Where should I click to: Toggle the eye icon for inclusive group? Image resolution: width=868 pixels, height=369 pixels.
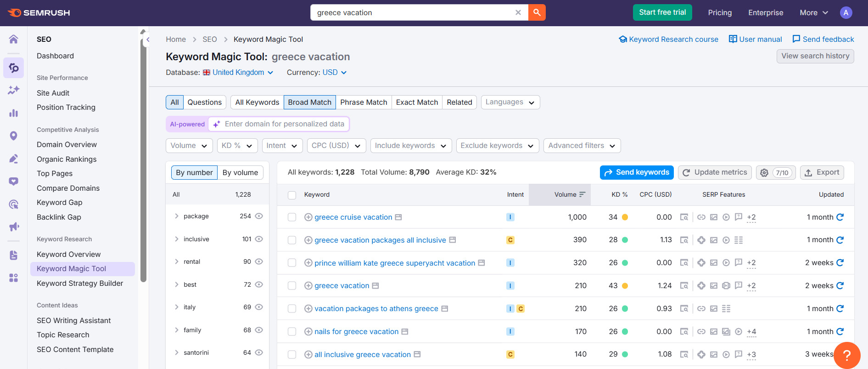pyautogui.click(x=259, y=239)
